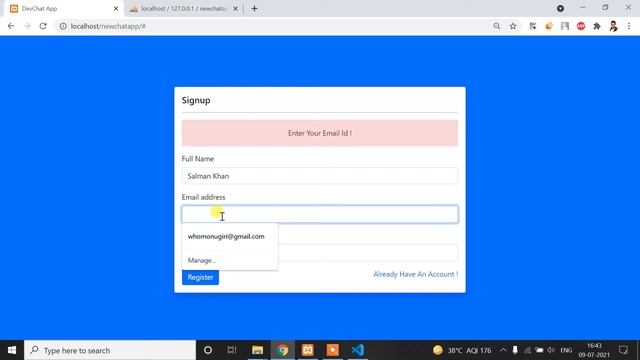Click the media control circle icon in tab strip
Image resolution: width=640 pixels, height=360 pixels.
tap(560, 8)
